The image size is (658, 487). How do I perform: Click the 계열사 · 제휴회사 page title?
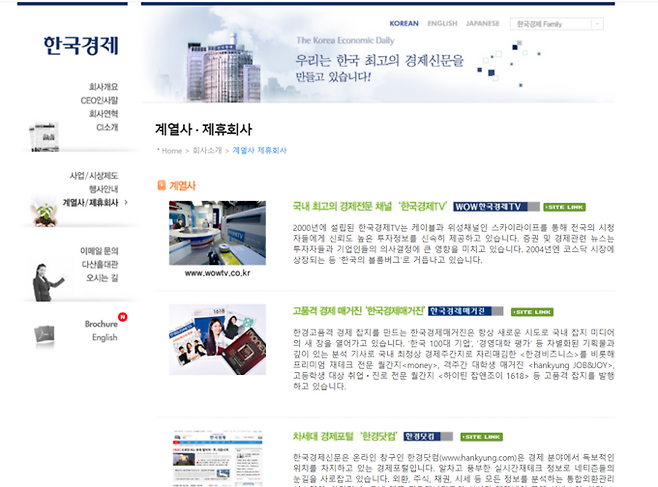tap(204, 129)
